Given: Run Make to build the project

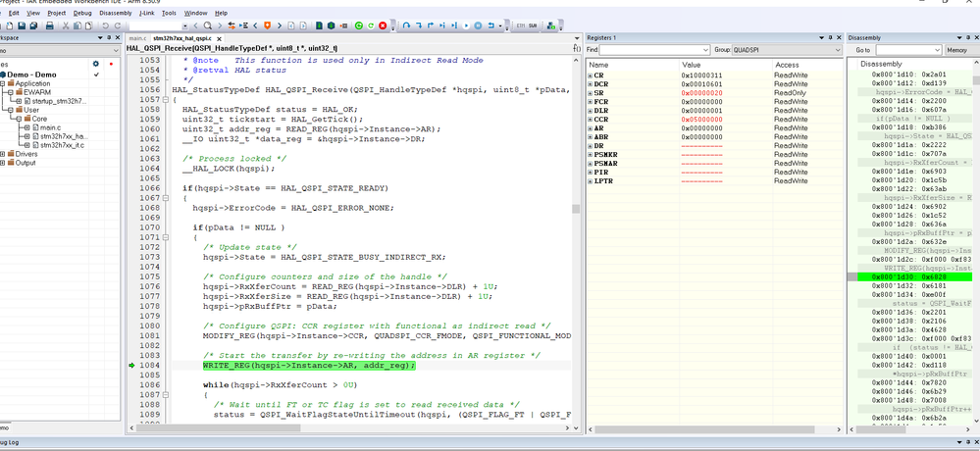Looking at the screenshot, I should (x=331, y=25).
